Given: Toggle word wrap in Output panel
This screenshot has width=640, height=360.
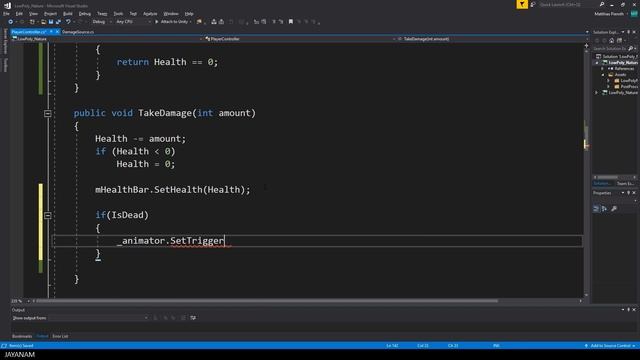Looking at the screenshot, I should tap(193, 318).
